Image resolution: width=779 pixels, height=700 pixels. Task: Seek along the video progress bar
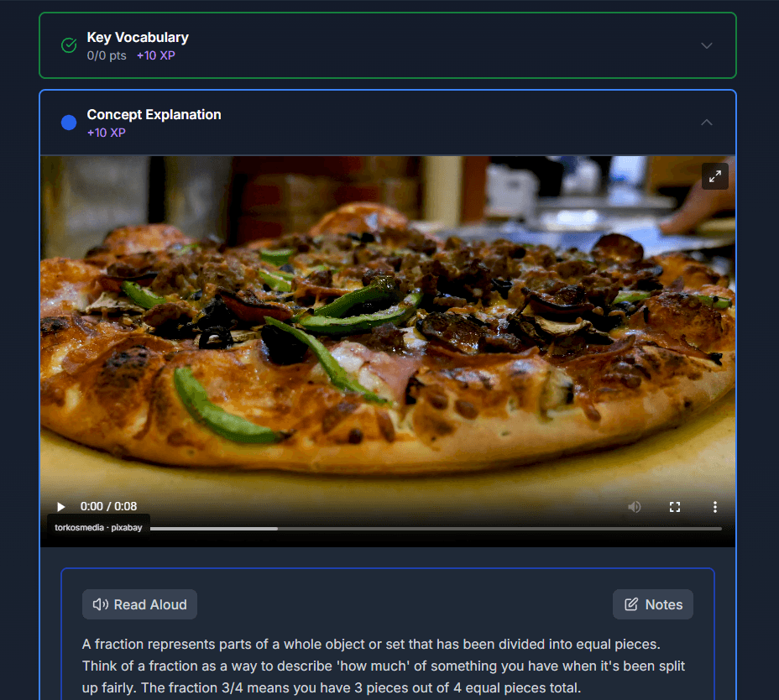click(x=436, y=529)
